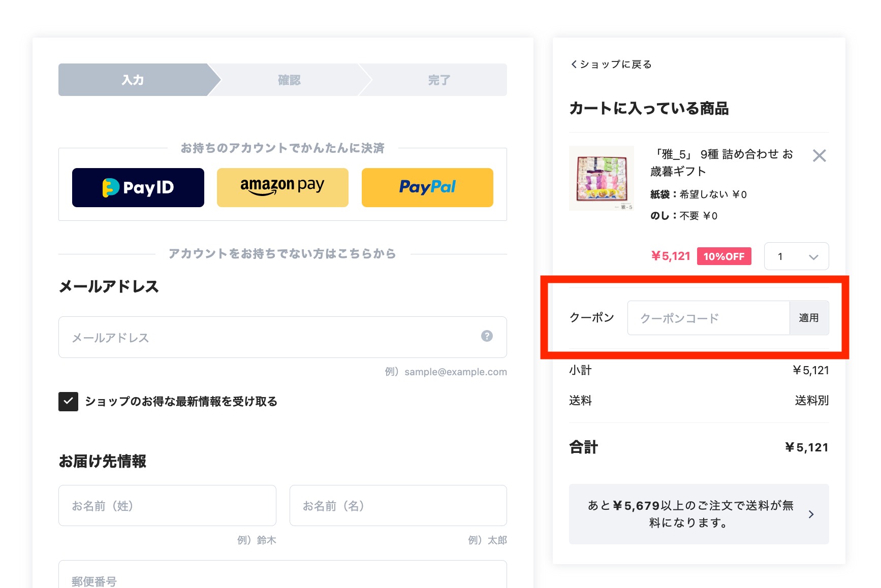Screen dimensions: 881x588
Task: Pay with amazon pay
Action: pos(282,187)
